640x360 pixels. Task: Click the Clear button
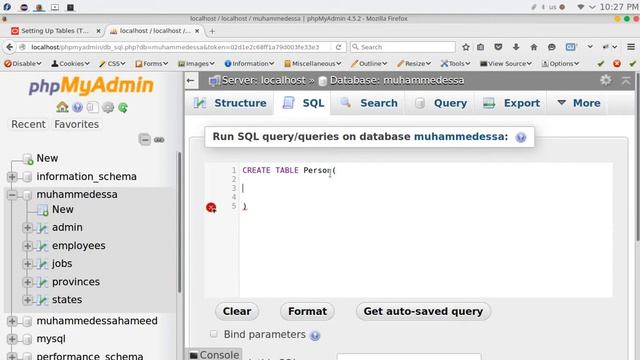point(237,311)
